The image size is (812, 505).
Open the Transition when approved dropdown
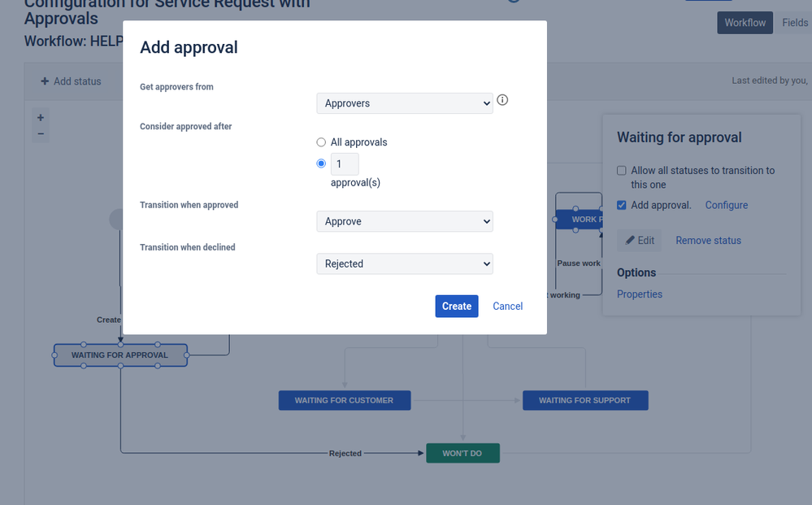click(405, 221)
